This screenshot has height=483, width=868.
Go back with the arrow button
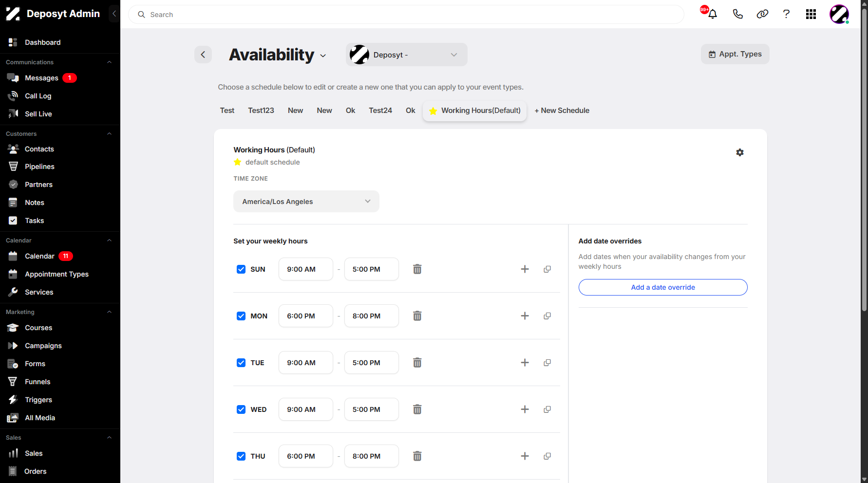(x=203, y=55)
